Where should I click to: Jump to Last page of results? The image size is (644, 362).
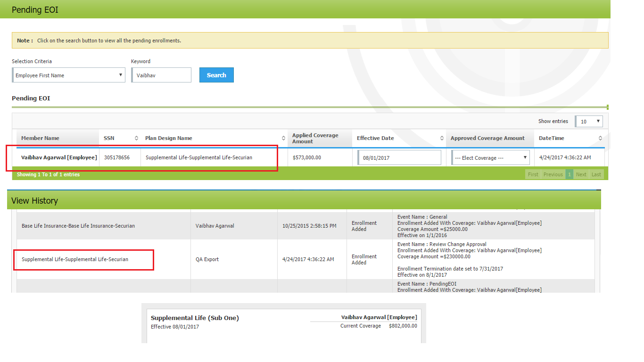[x=596, y=174]
